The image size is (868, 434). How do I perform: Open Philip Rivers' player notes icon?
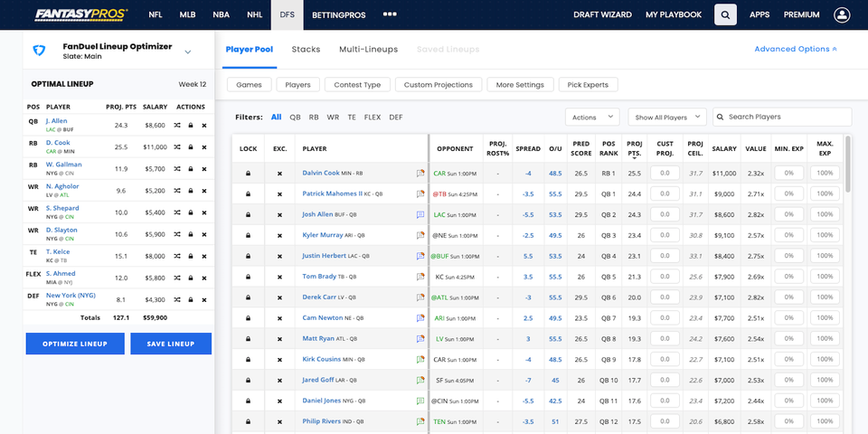click(420, 422)
